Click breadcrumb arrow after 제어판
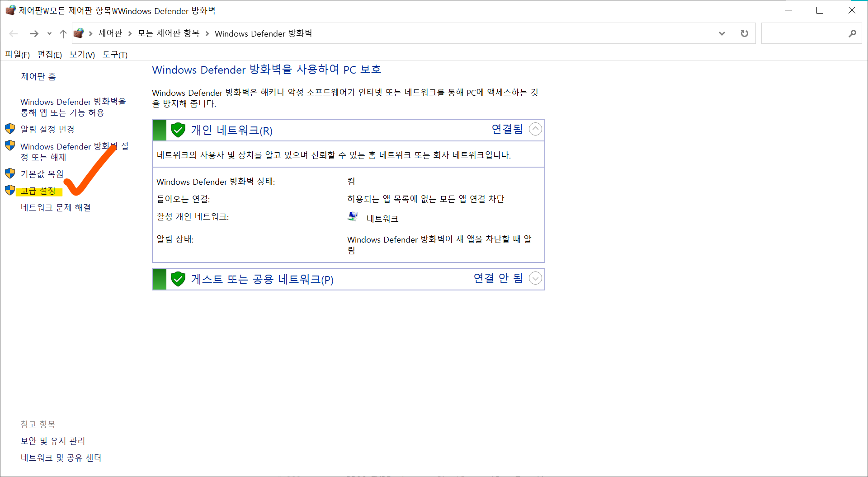868x477 pixels. (130, 33)
